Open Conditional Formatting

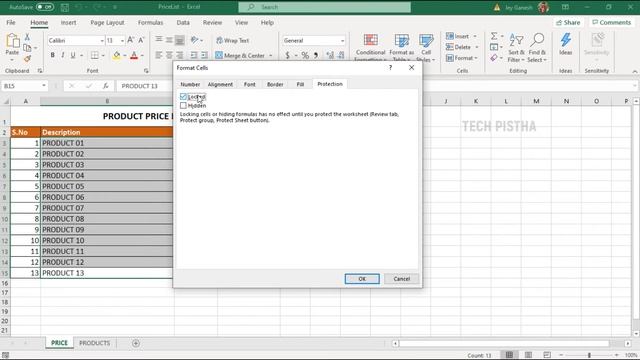pyautogui.click(x=370, y=47)
